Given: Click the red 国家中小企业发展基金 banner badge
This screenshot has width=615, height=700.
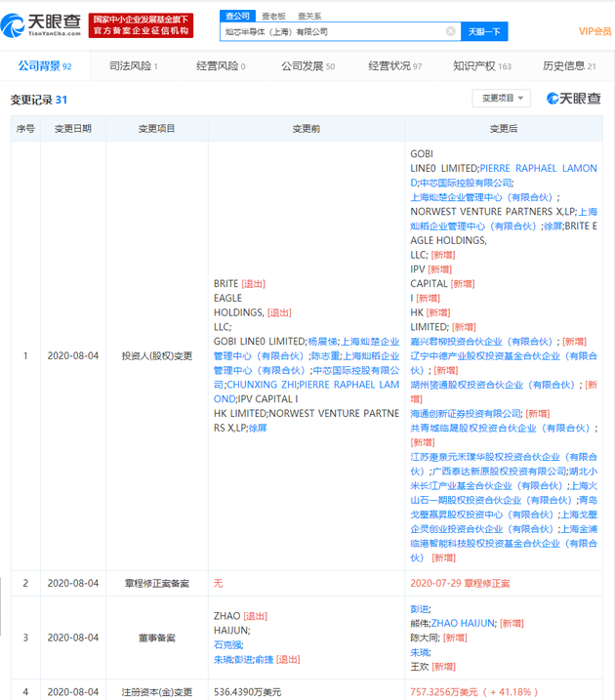Looking at the screenshot, I should tap(141, 25).
